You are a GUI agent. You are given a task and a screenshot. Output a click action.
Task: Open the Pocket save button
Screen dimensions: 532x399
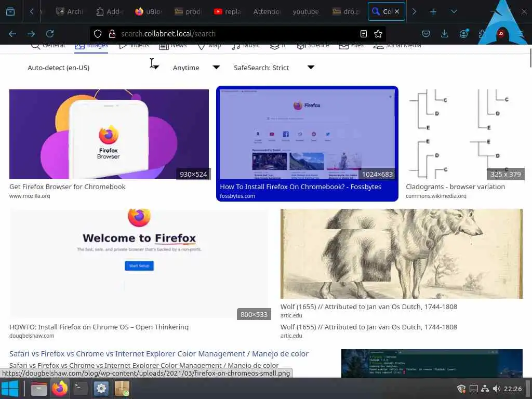coord(426,34)
